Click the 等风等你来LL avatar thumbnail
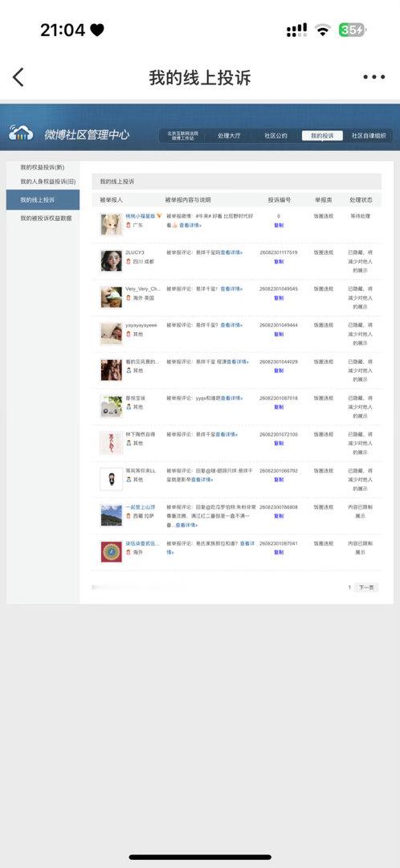The width and height of the screenshot is (400, 868). pos(111,479)
